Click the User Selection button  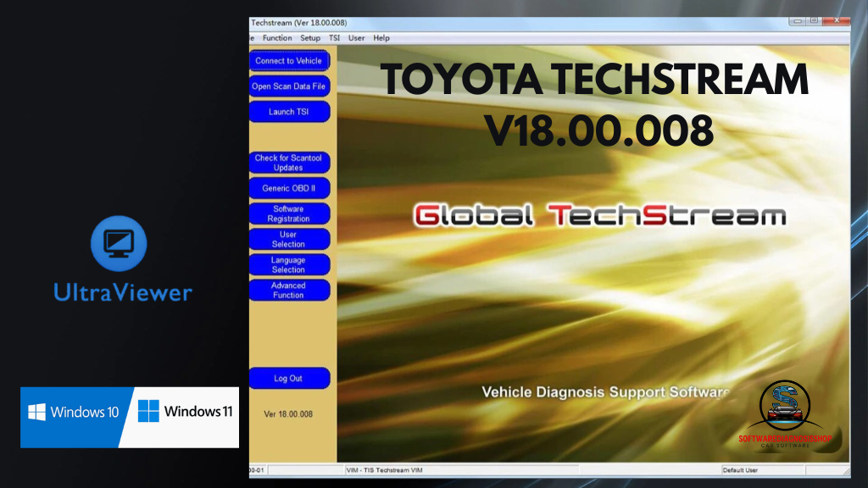[289, 239]
